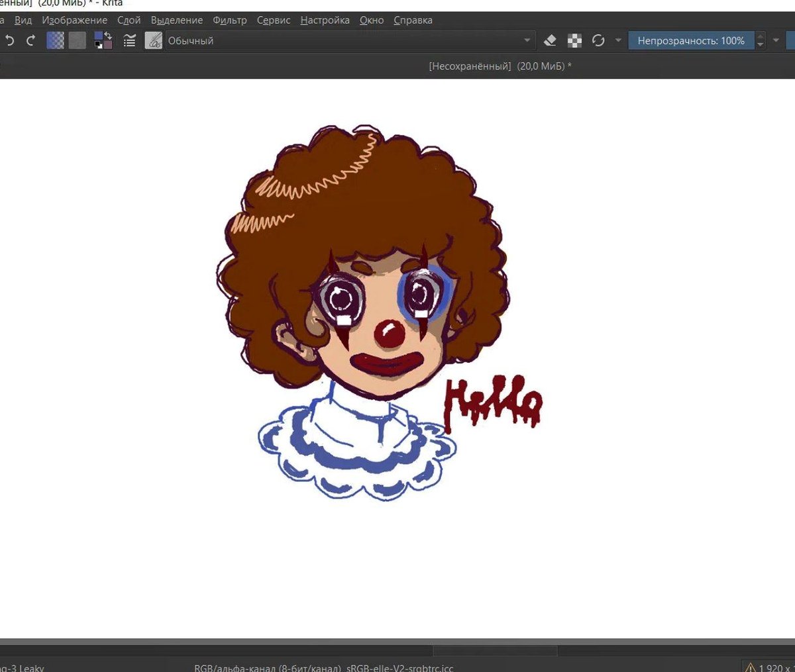Toggle eraser mode
795x672 pixels.
550,40
